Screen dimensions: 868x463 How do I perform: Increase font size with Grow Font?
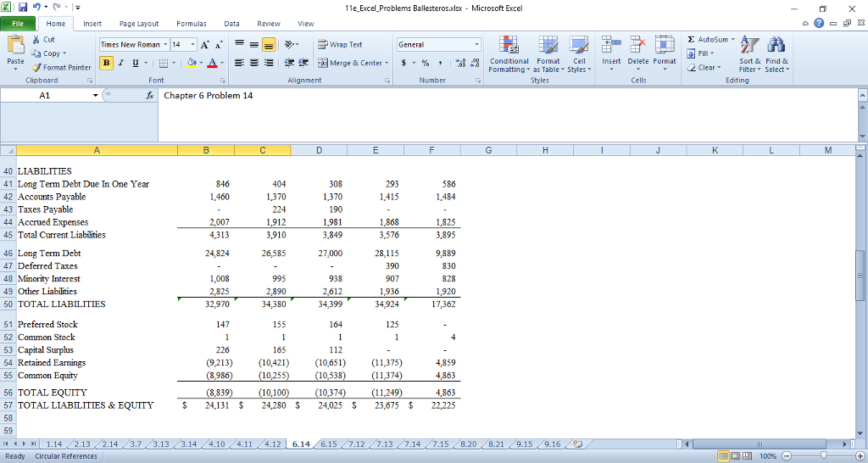tap(205, 45)
